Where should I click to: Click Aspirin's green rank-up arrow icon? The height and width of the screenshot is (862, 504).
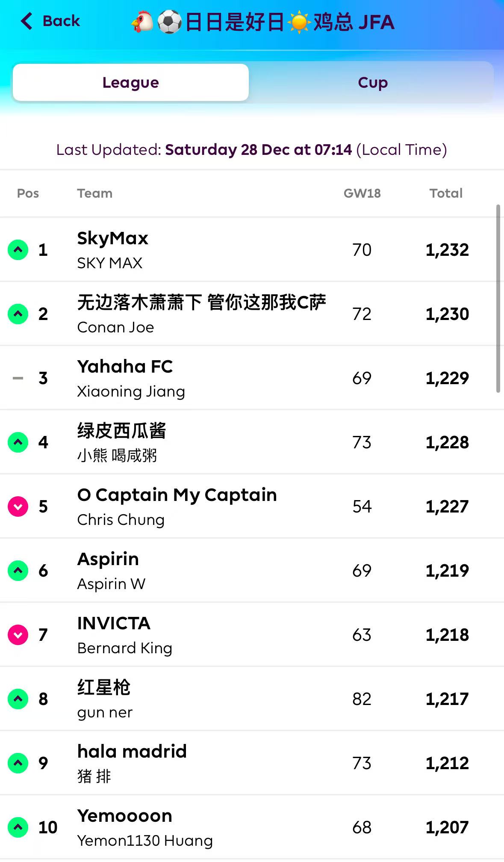point(18,571)
